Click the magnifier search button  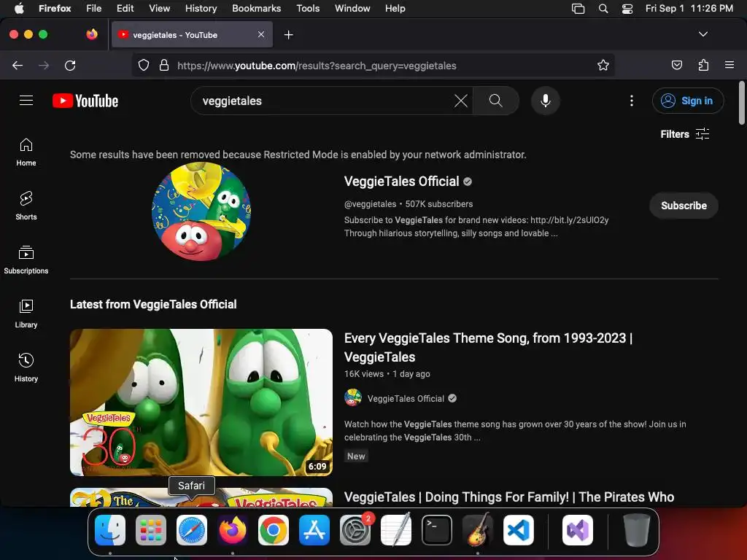[x=495, y=101]
